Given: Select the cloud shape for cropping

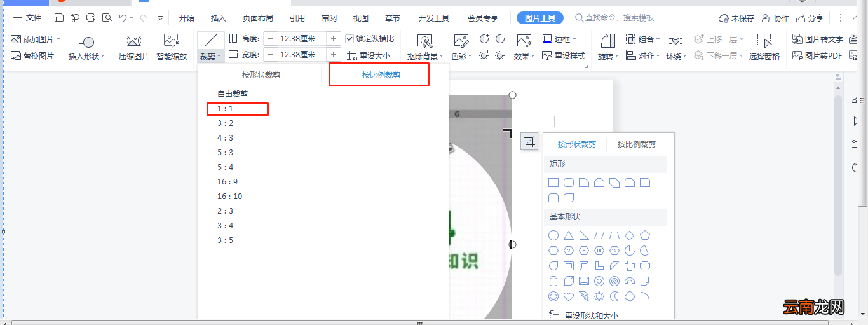Looking at the screenshot, I should (x=630, y=296).
